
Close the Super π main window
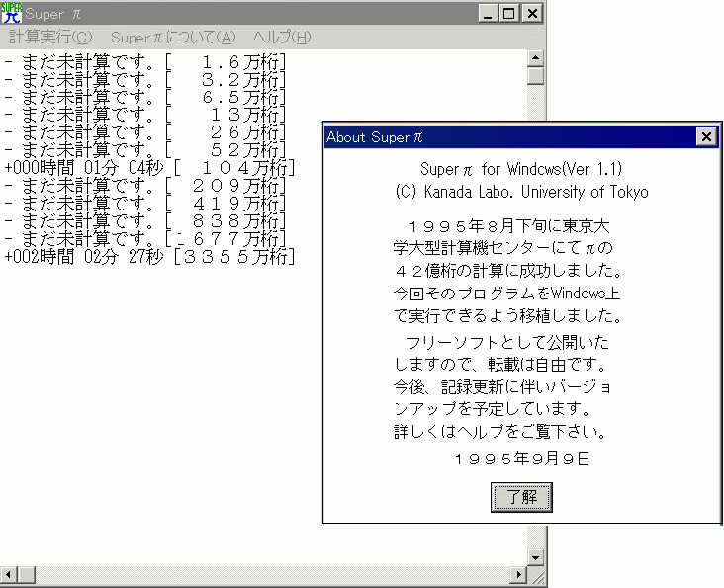click(532, 13)
